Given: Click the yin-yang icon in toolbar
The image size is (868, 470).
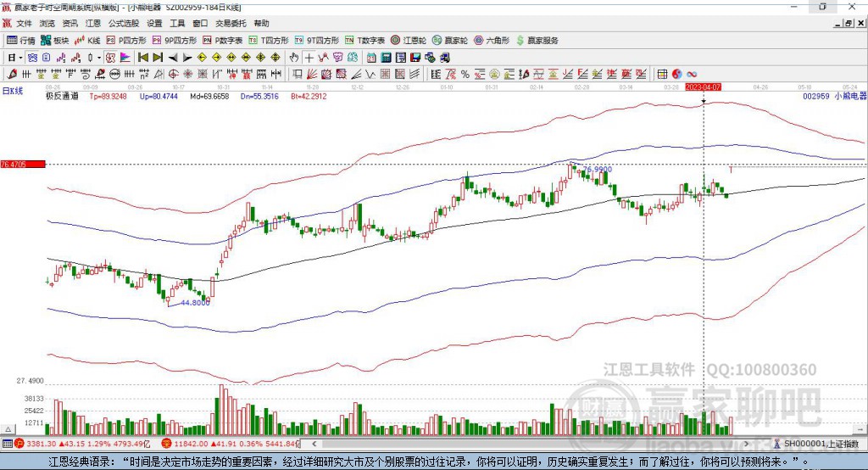Looking at the screenshot, I should [677, 75].
